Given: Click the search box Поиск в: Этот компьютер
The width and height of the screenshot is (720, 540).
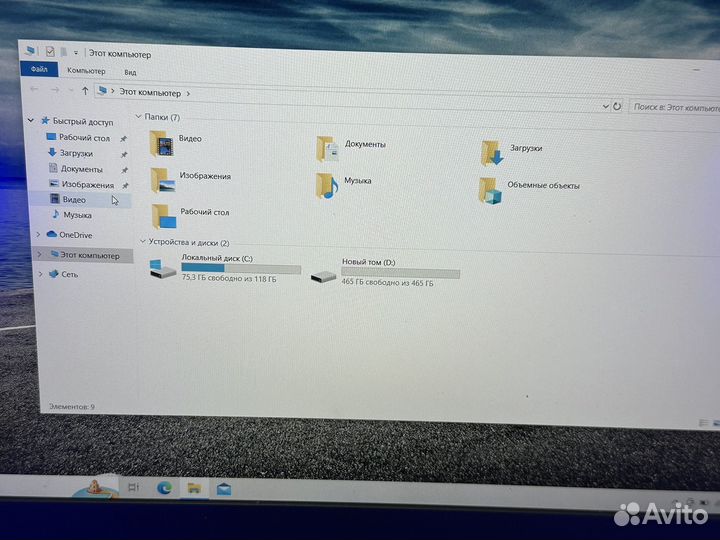Looking at the screenshot, I should coord(674,108).
